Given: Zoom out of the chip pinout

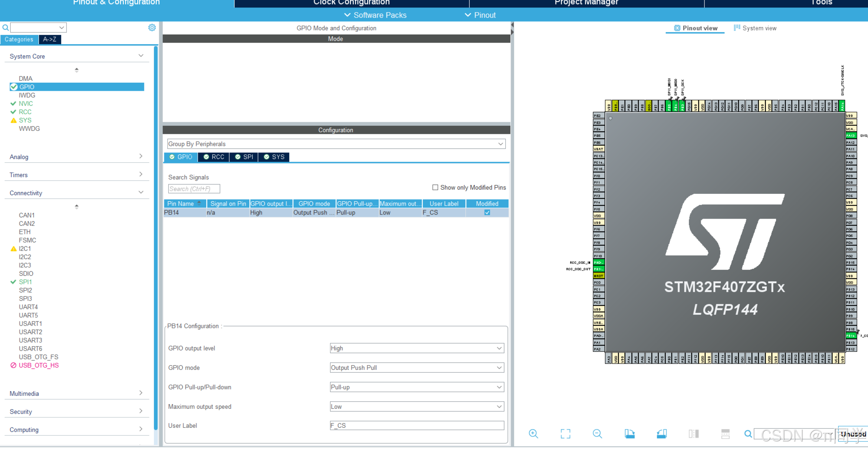Looking at the screenshot, I should (597, 434).
